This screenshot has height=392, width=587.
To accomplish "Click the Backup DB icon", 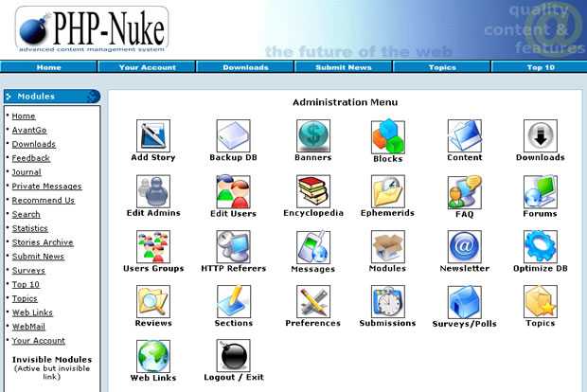I will (233, 135).
